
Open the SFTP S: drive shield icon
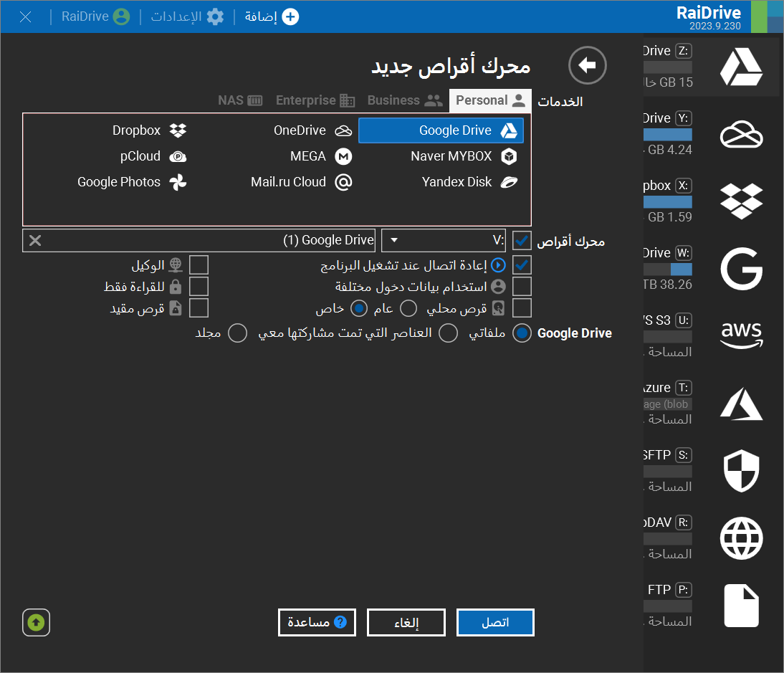tap(741, 470)
